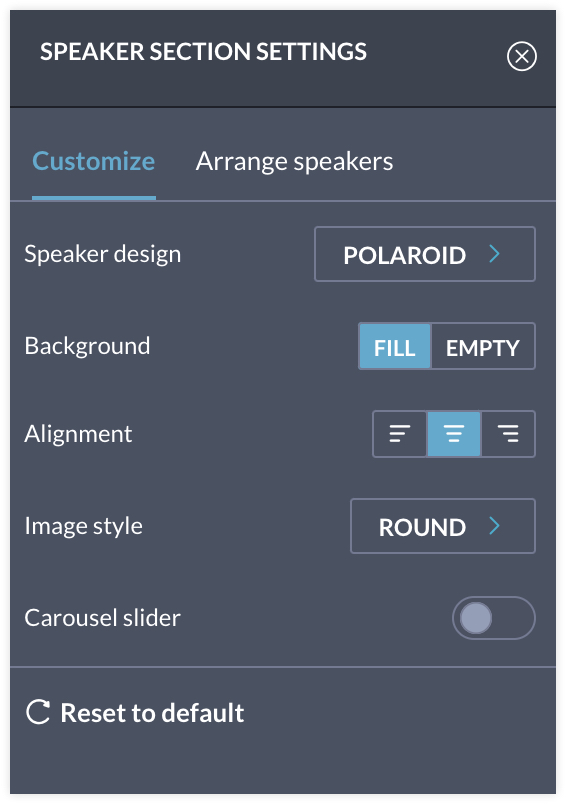Select the left alignment icon
566x804 pixels.
pos(400,434)
